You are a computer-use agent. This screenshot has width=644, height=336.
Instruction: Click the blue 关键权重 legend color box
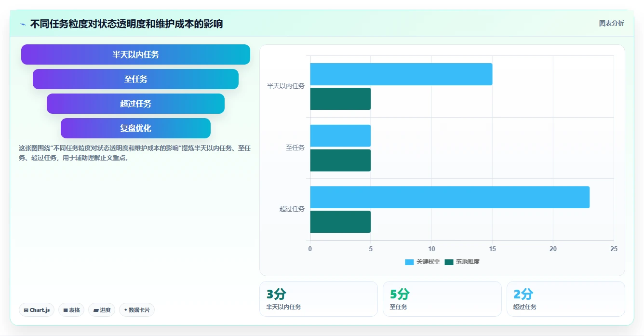(409, 262)
